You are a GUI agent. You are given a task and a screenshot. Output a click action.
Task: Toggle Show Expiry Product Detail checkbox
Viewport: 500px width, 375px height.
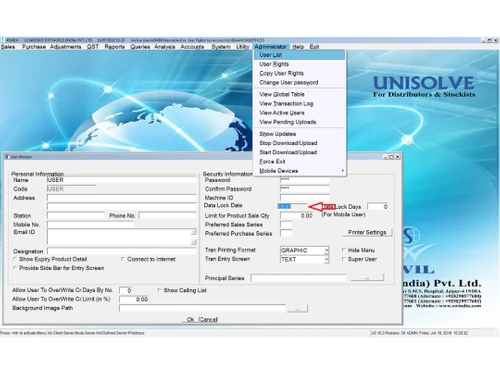tap(15, 259)
